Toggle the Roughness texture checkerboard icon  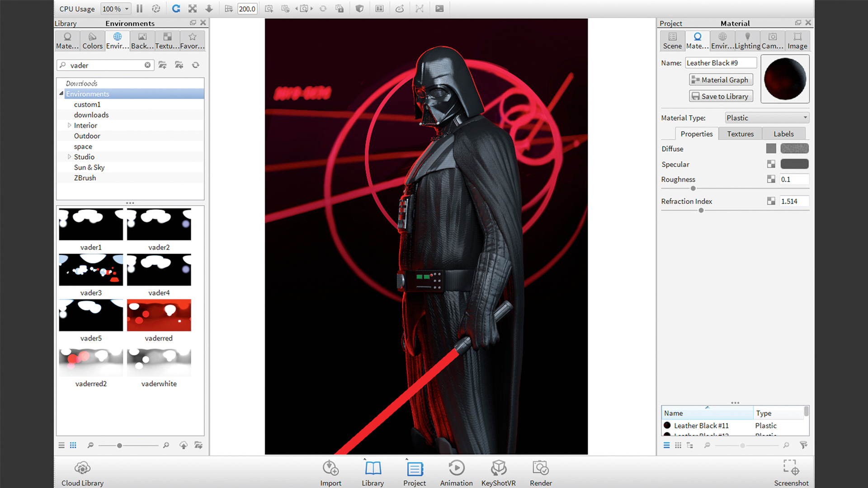click(771, 179)
